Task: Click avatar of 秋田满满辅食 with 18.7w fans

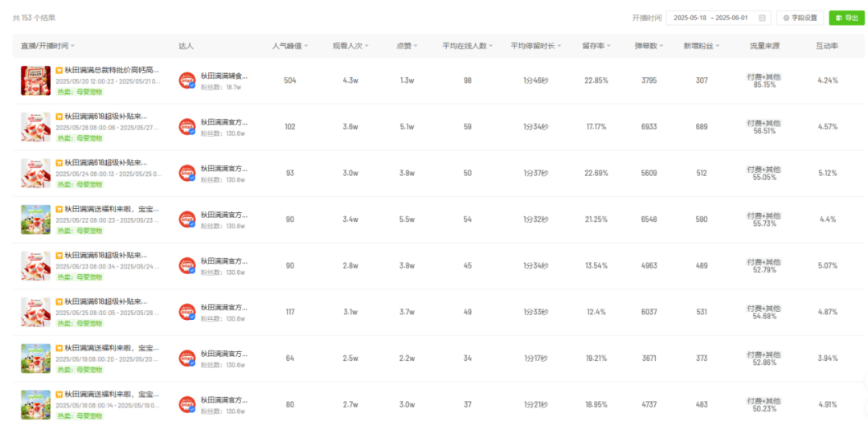Action: click(187, 80)
